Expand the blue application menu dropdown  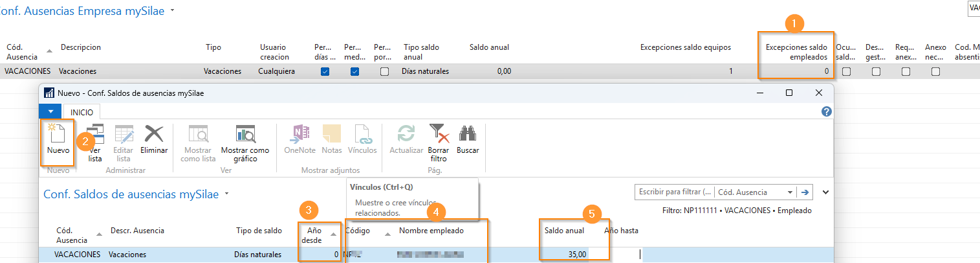(x=50, y=111)
